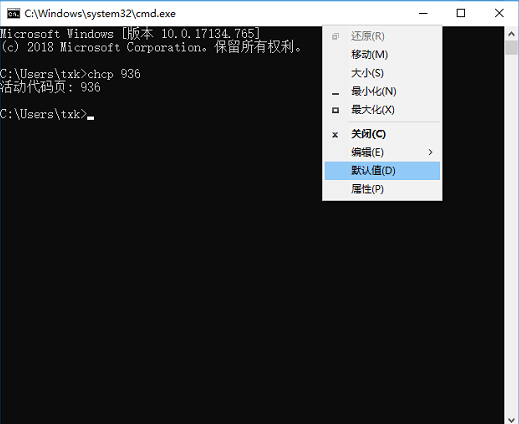The image size is (519, 424).
Task: Click the scrollbar down arrow
Action: (x=511, y=419)
